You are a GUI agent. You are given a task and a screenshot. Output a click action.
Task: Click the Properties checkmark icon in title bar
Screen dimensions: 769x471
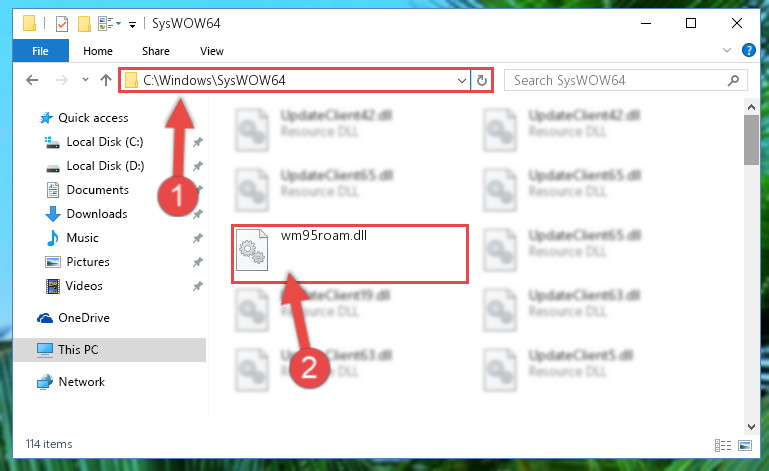point(62,24)
